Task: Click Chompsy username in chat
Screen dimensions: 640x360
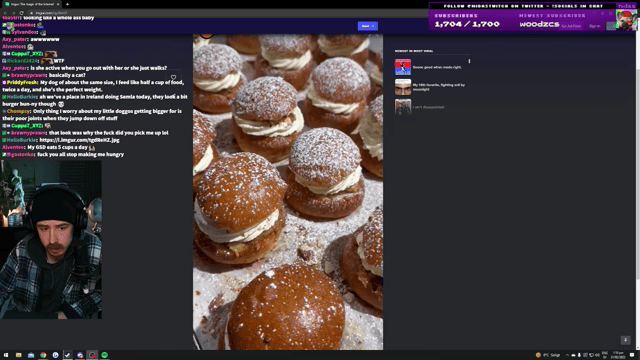Action: click(x=18, y=111)
